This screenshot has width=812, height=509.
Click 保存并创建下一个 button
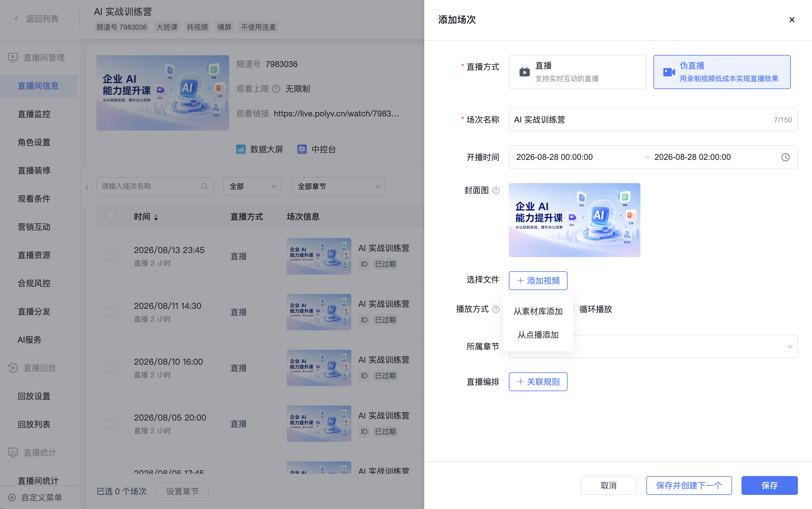tap(689, 485)
